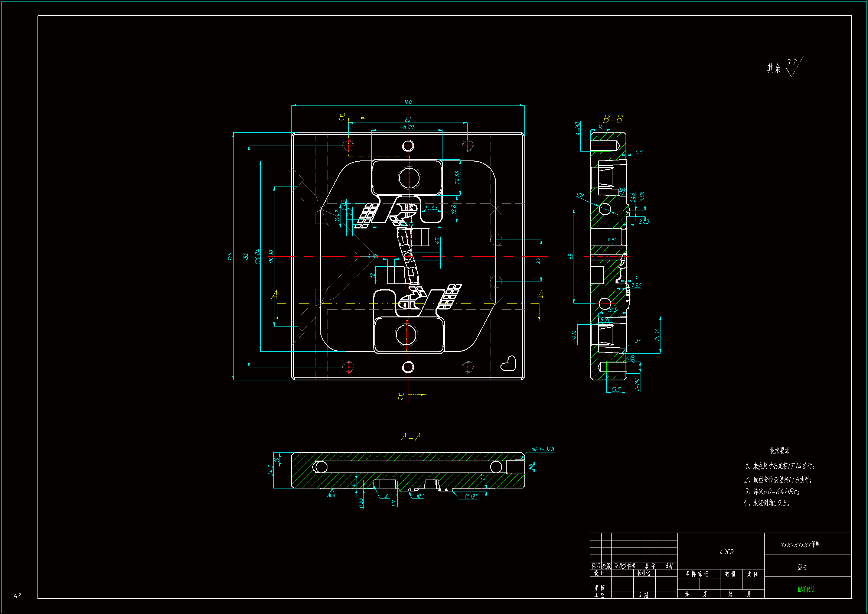Click the 比例 scale cell in title block

[x=752, y=574]
